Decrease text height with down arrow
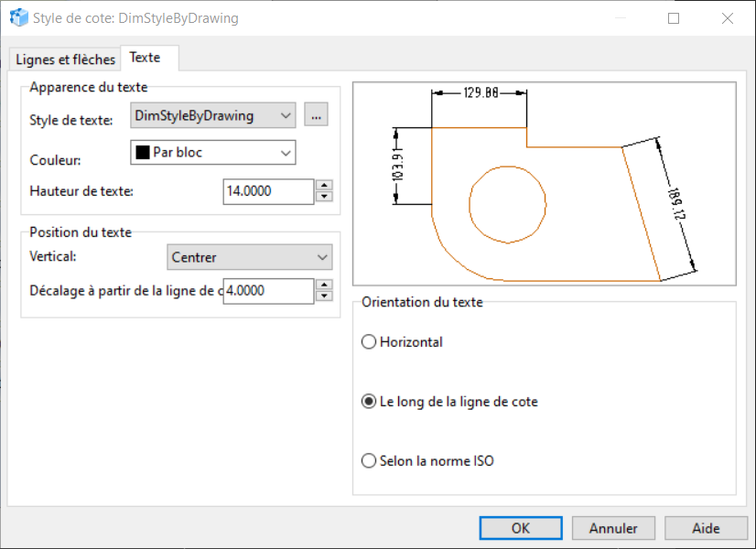Screen dimensions: 756x549 pos(323,196)
